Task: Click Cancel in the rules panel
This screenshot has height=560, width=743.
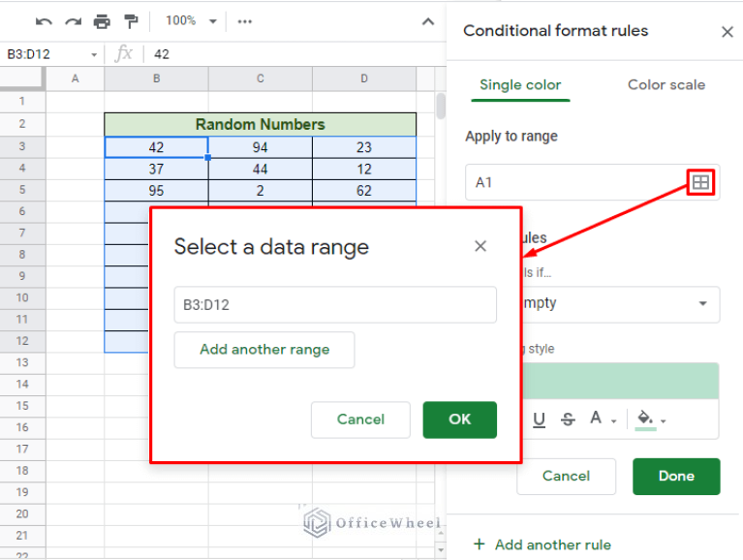Action: 567,476
